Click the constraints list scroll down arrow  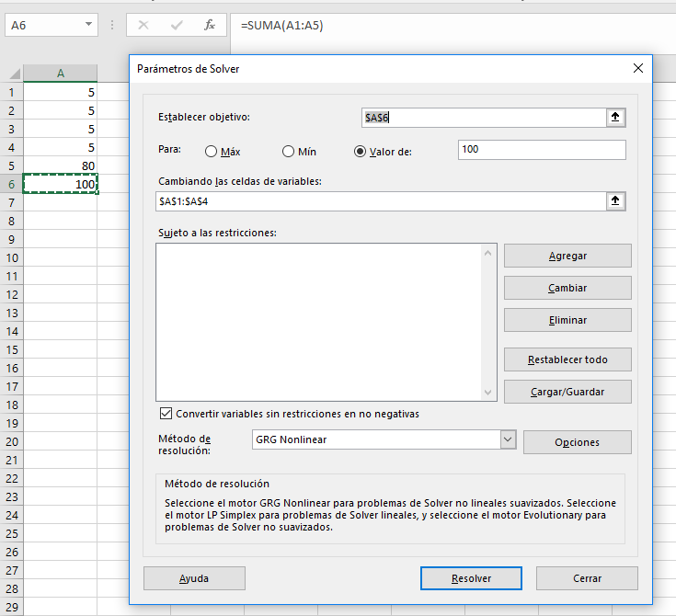[487, 393]
